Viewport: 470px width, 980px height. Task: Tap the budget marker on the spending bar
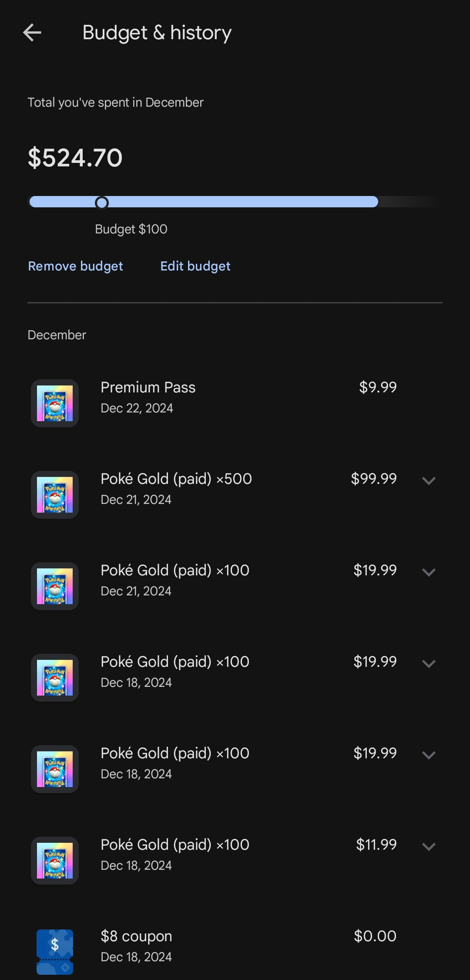102,203
